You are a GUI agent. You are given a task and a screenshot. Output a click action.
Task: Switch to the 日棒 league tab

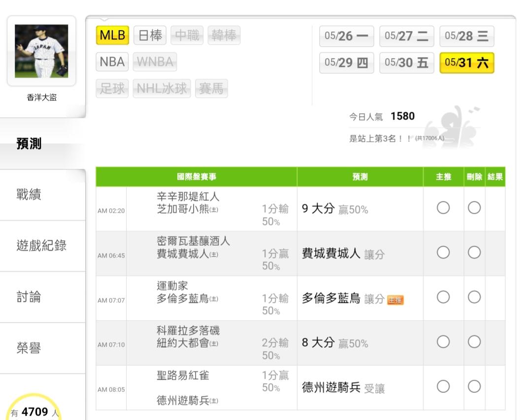150,35
